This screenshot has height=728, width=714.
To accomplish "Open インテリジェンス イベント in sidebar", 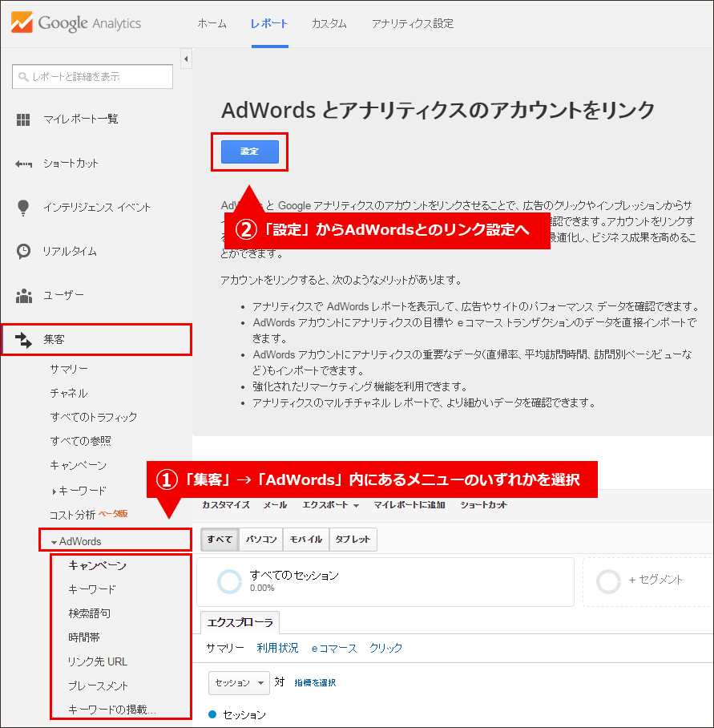I will tap(96, 208).
